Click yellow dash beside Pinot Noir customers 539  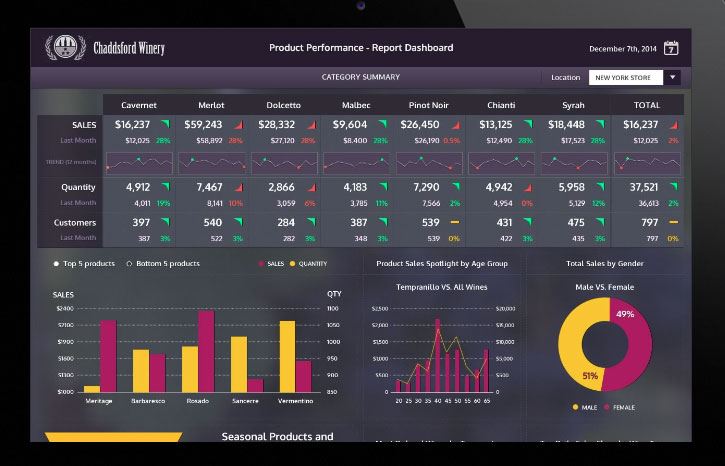click(455, 222)
